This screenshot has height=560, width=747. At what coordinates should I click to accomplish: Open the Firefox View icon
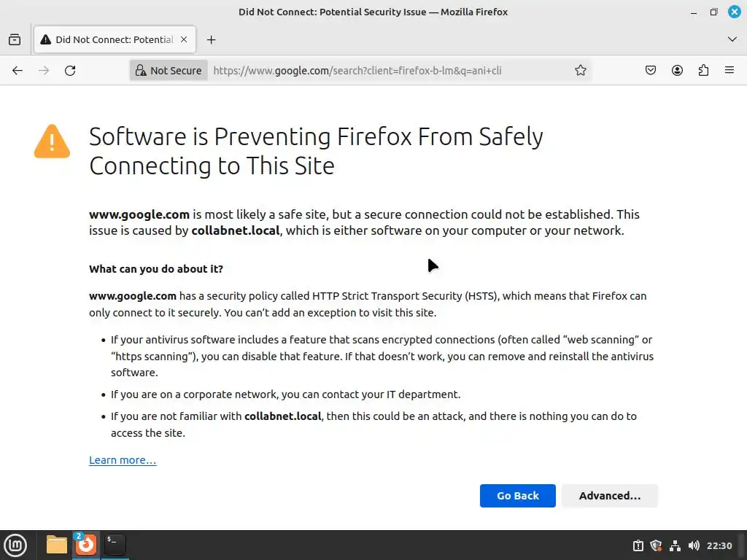15,39
